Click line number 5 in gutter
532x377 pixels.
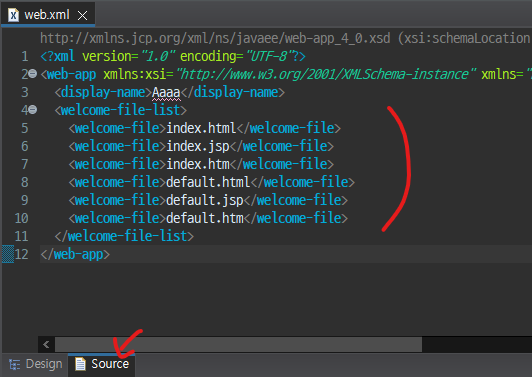pos(24,128)
